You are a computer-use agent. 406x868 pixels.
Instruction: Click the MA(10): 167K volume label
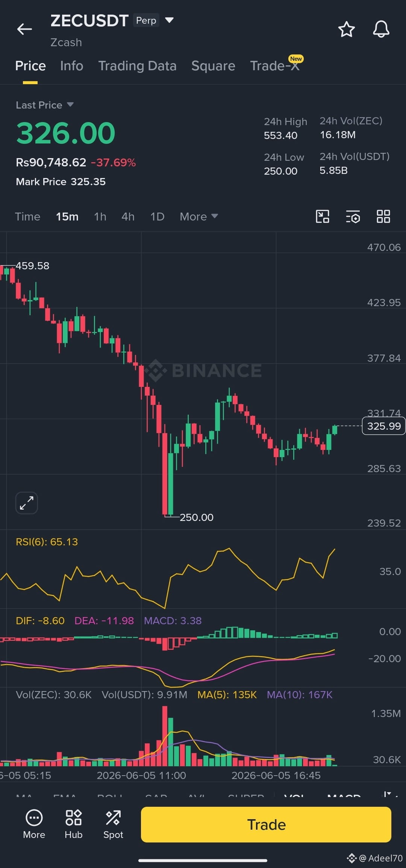pos(300,694)
